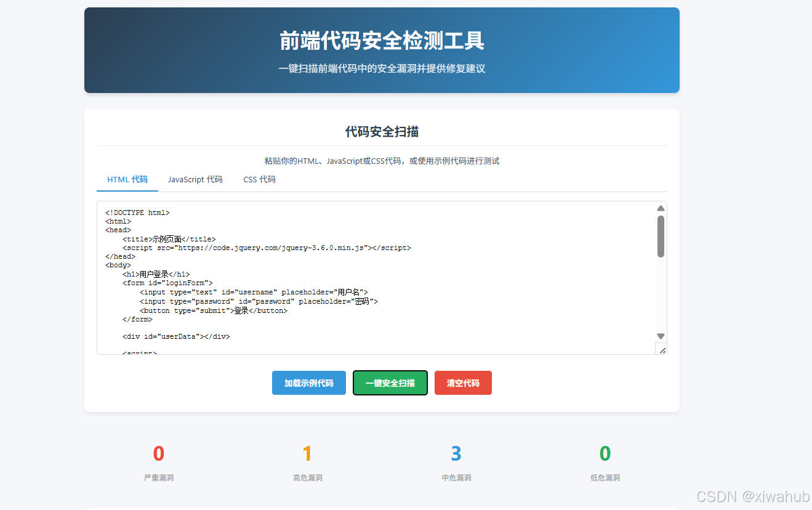Click the 前端代码安全检测工具 page title
Image resolution: width=812 pixels, height=510 pixels.
[x=382, y=41]
